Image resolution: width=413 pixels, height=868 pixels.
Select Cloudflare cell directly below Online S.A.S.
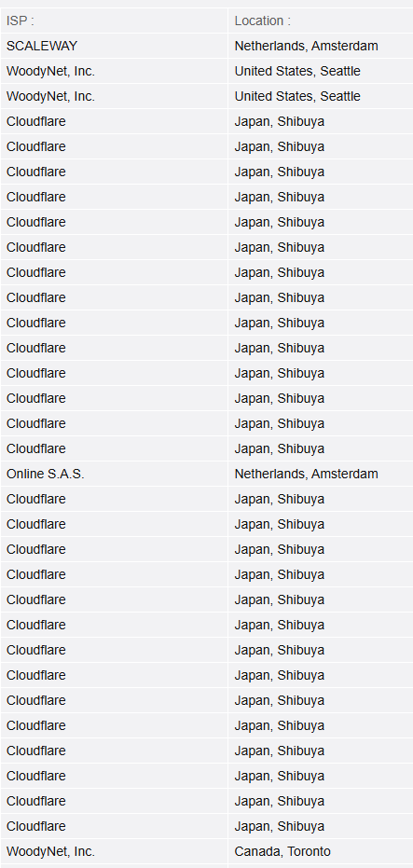tap(114, 499)
